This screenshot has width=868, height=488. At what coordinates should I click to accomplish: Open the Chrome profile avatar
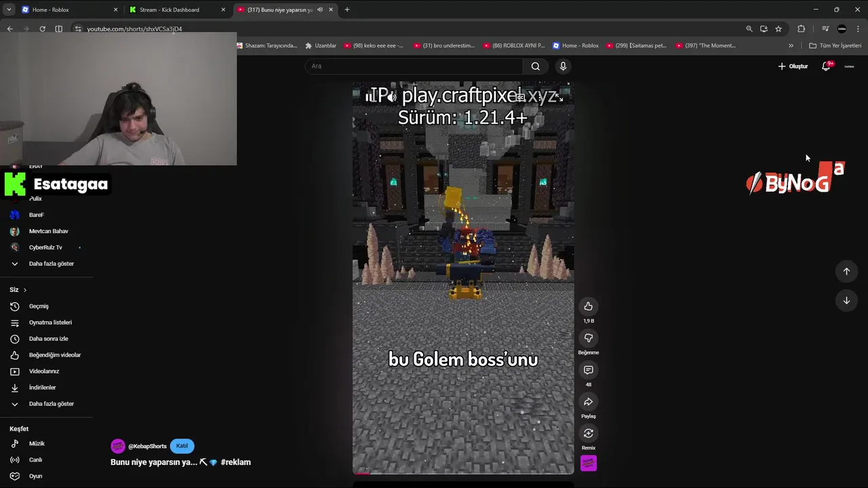842,28
